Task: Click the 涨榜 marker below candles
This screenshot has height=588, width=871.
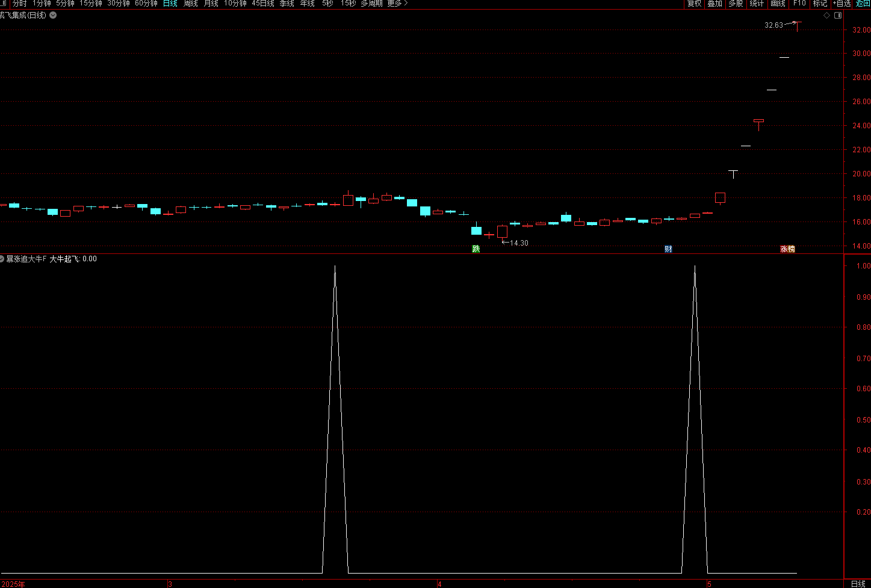Action: pyautogui.click(x=787, y=249)
